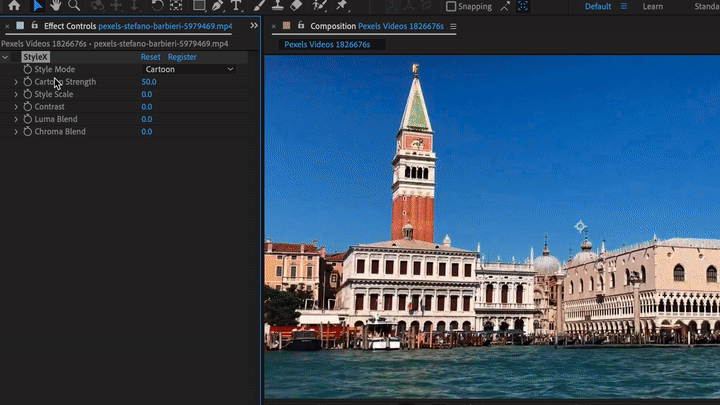720x405 pixels.
Task: Open the Composition panel hamburger menu
Action: [453, 27]
